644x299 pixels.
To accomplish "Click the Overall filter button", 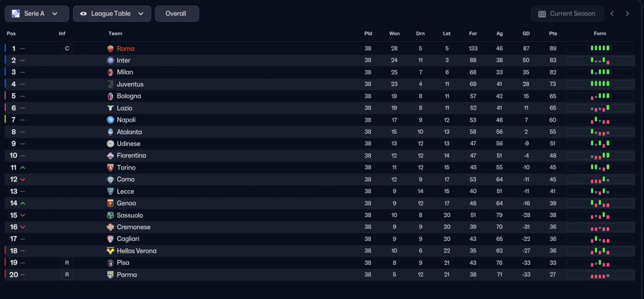I will (177, 14).
